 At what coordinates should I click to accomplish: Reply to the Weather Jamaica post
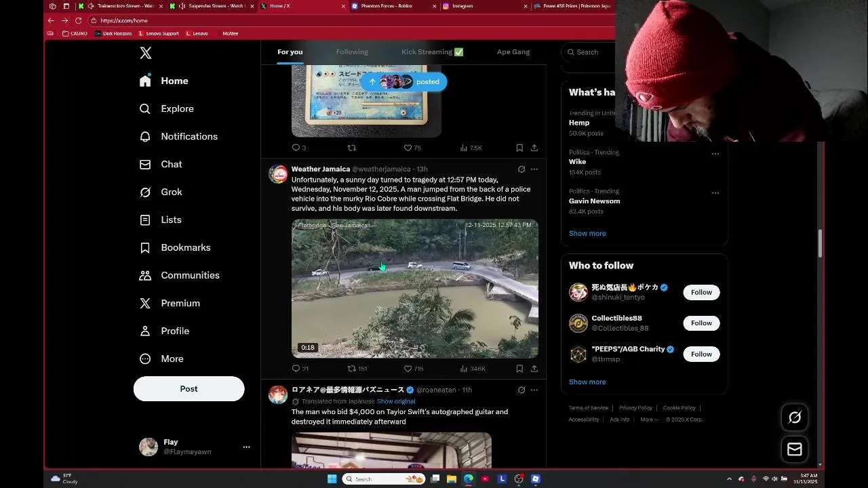[300, 369]
